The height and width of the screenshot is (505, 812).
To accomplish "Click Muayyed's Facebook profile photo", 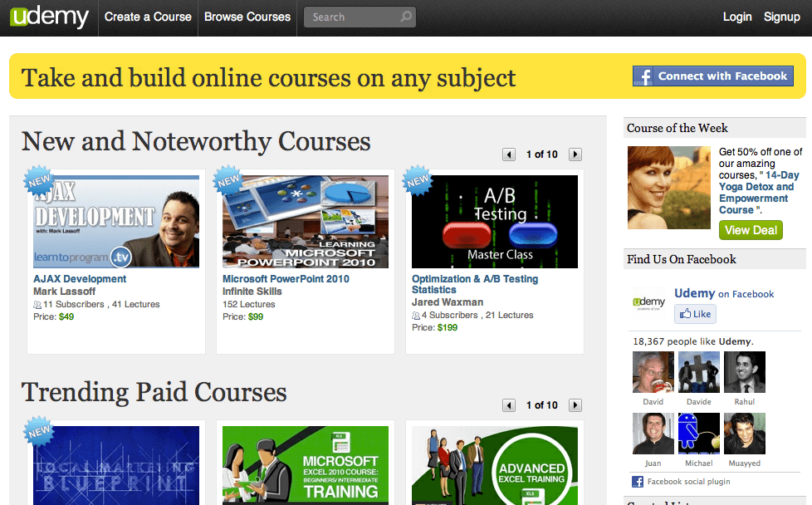I will 745,434.
